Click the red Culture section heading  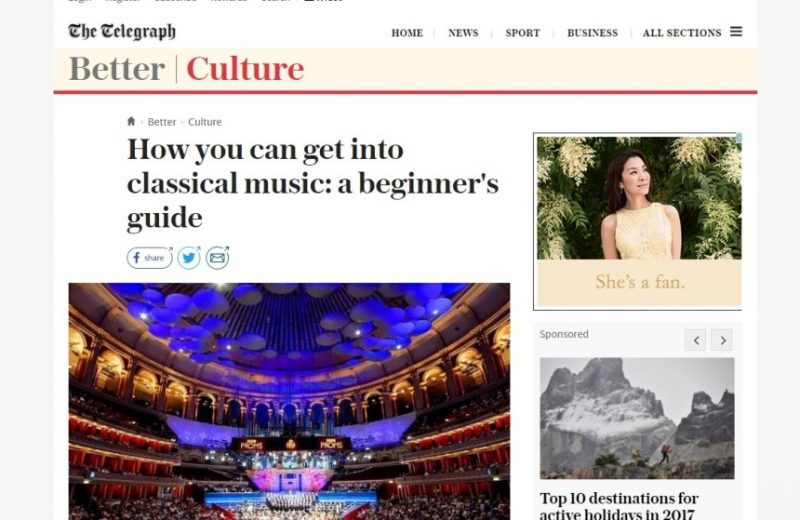245,69
